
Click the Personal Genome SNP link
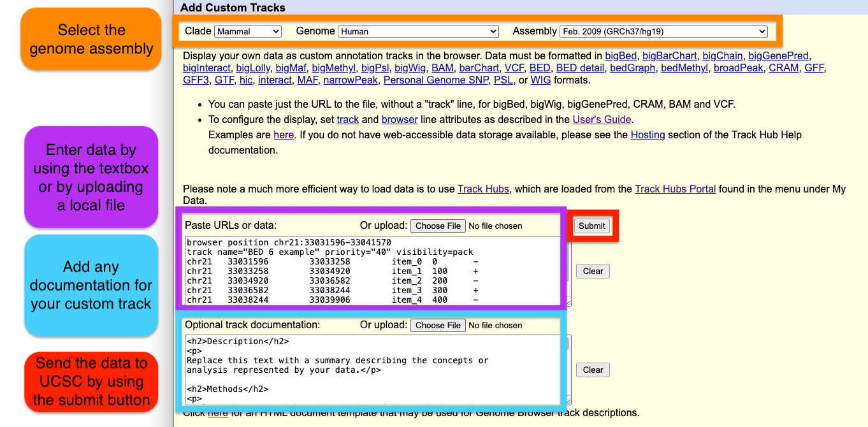436,80
